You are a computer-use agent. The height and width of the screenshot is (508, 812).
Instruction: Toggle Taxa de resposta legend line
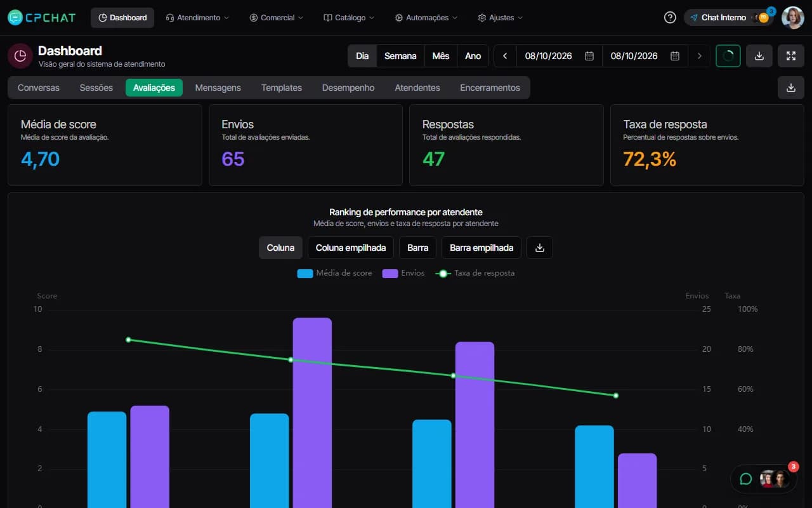point(475,273)
